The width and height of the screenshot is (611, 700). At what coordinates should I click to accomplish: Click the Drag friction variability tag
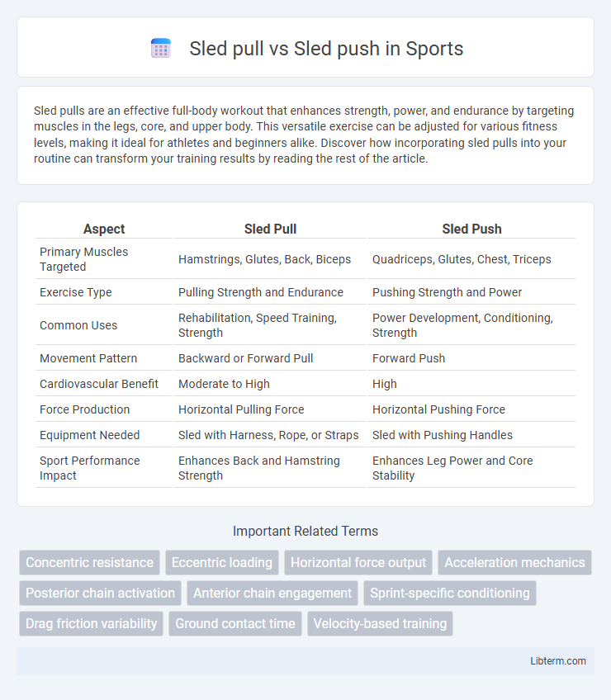click(91, 623)
